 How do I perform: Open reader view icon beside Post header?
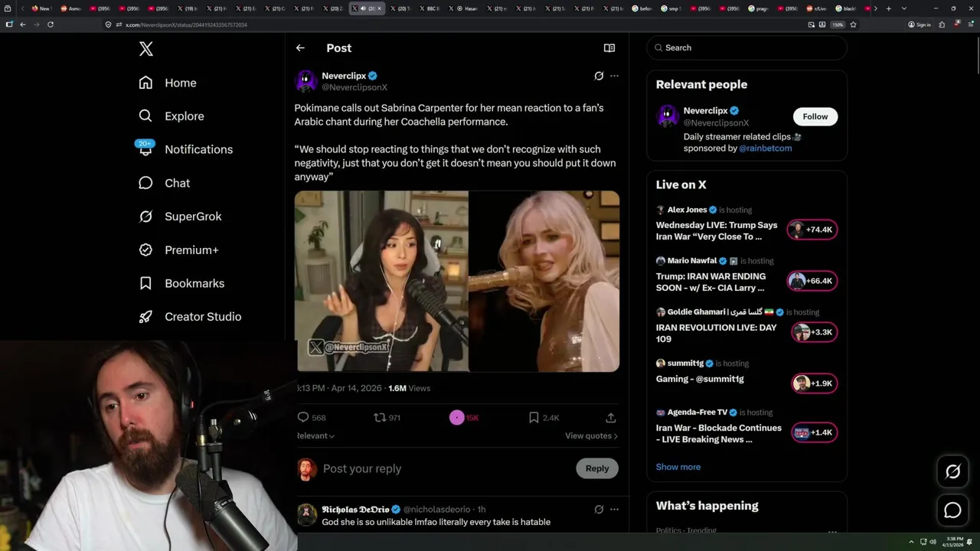pos(609,47)
